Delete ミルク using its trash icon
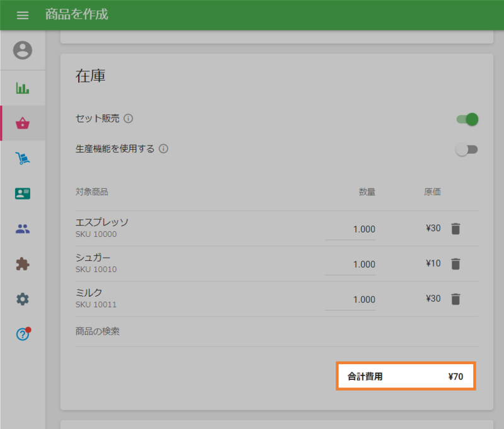 pyautogui.click(x=455, y=299)
